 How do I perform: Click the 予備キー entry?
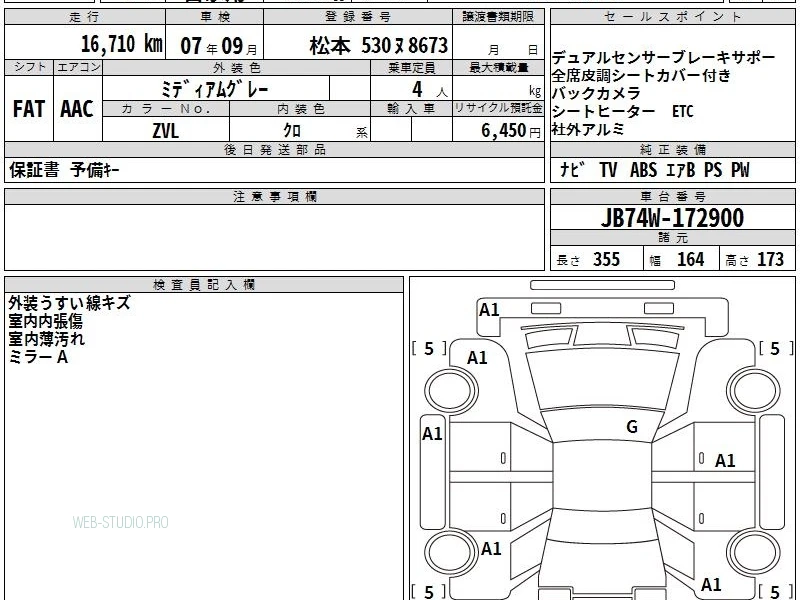95,170
